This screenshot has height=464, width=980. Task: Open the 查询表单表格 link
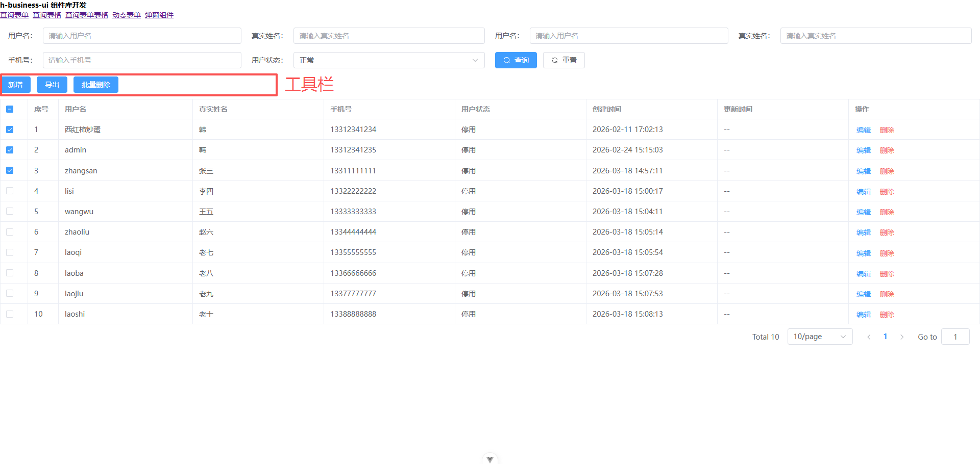point(87,15)
